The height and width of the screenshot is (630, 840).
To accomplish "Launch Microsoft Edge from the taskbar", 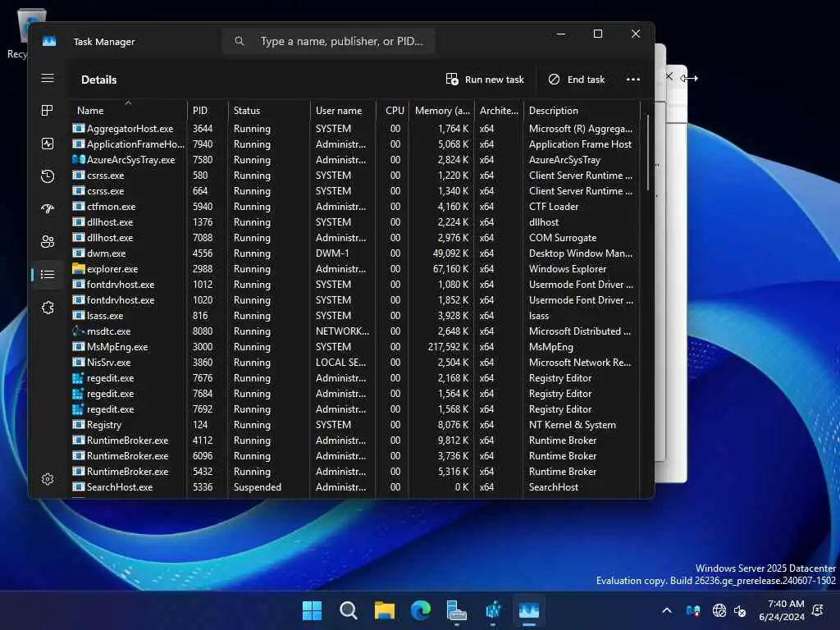I will [421, 610].
